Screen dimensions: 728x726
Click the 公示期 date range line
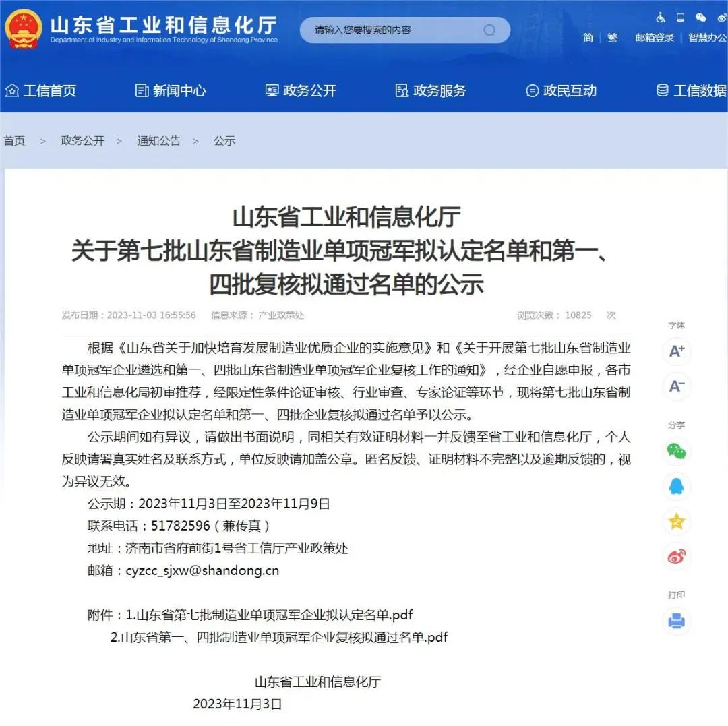click(209, 504)
